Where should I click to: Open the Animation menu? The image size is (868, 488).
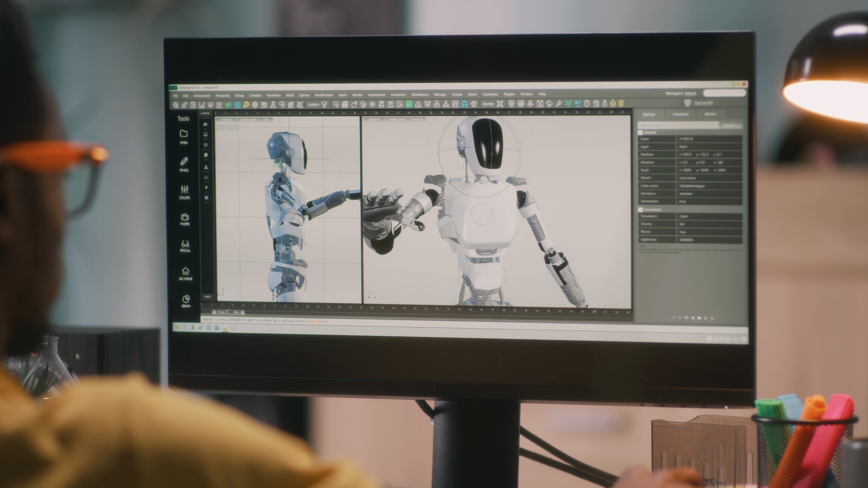(x=398, y=95)
